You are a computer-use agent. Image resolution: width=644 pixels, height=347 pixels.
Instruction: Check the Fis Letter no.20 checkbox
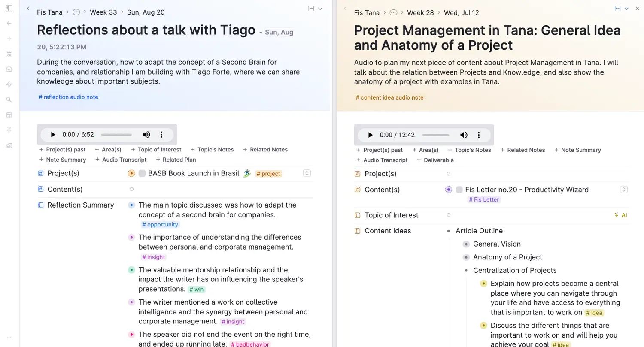tap(459, 190)
